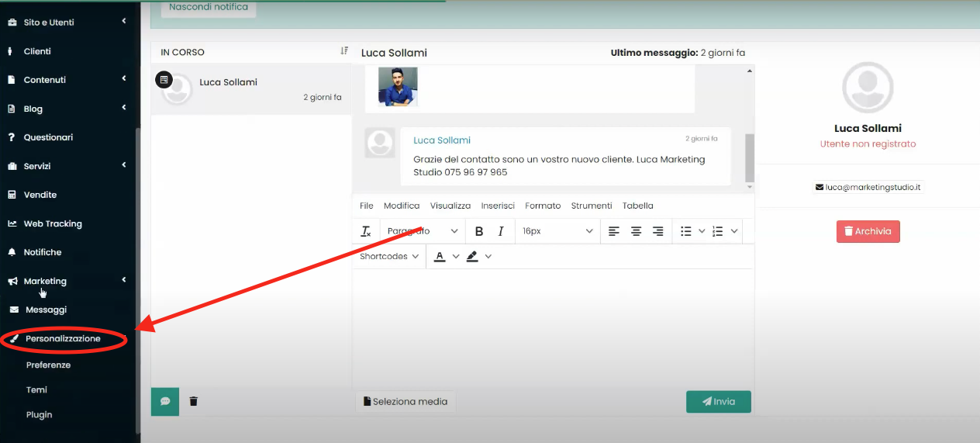Click the Italic formatting icon
The height and width of the screenshot is (443, 980).
pos(501,231)
